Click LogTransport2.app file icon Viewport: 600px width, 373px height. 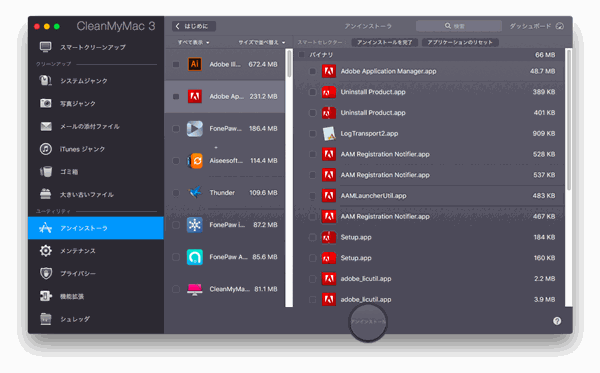329,134
